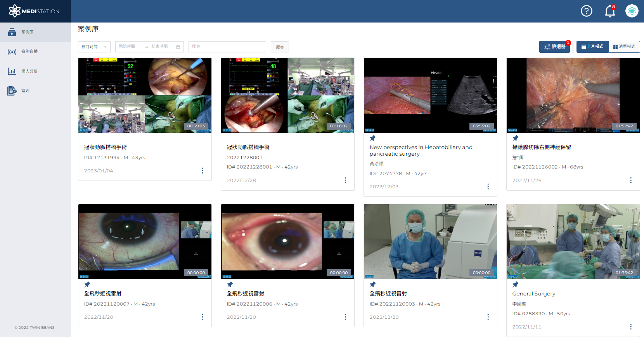The width and height of the screenshot is (644, 337).
Task: Open the 攝護腺切除右側神經保留 video thumbnail
Action: (573, 95)
